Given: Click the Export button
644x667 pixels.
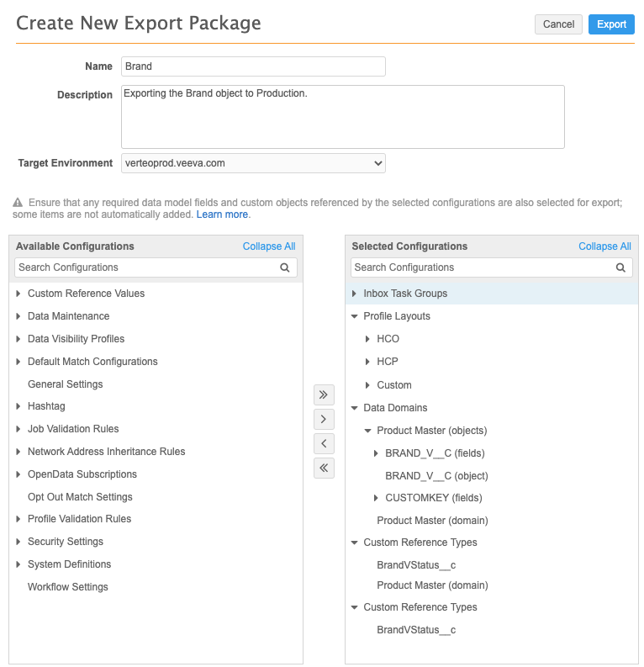Looking at the screenshot, I should (x=611, y=24).
